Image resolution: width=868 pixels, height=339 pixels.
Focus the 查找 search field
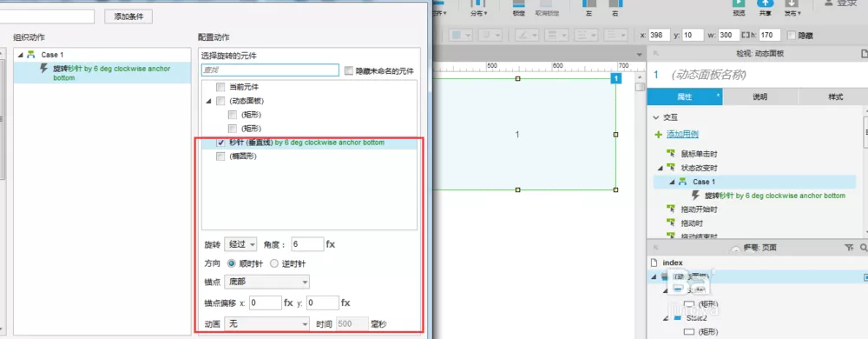coord(270,70)
